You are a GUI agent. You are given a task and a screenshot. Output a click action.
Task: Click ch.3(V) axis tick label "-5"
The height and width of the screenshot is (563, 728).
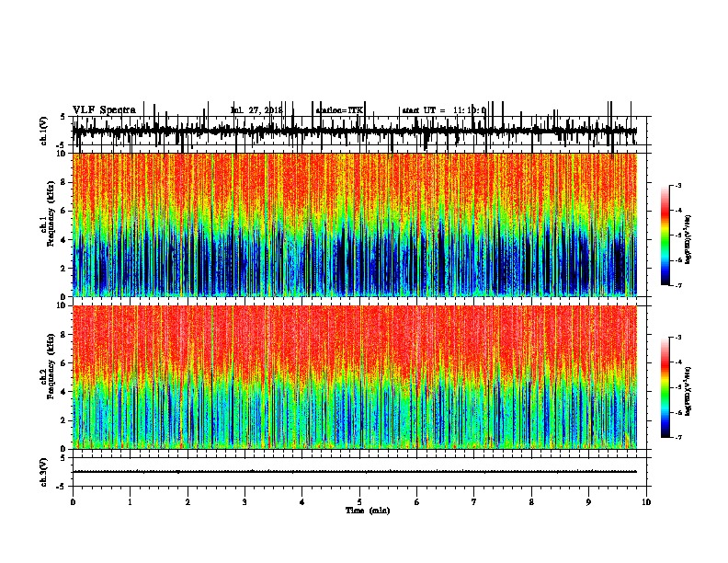(63, 487)
